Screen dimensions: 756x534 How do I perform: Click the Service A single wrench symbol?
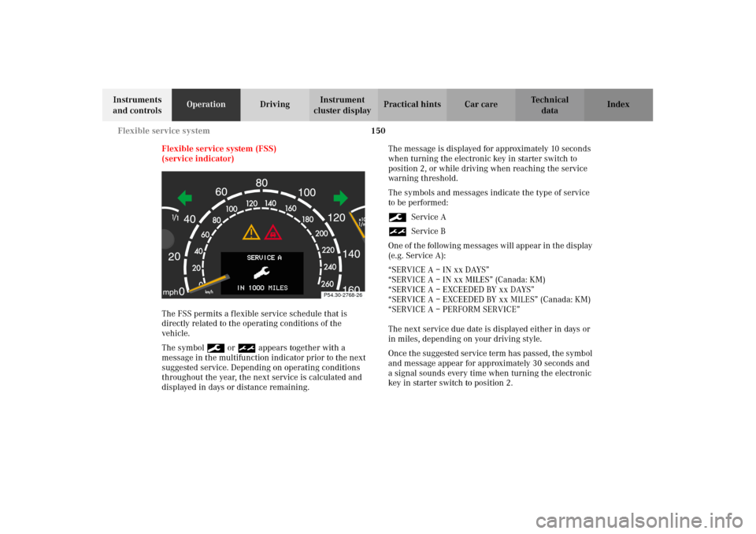tap(397, 217)
